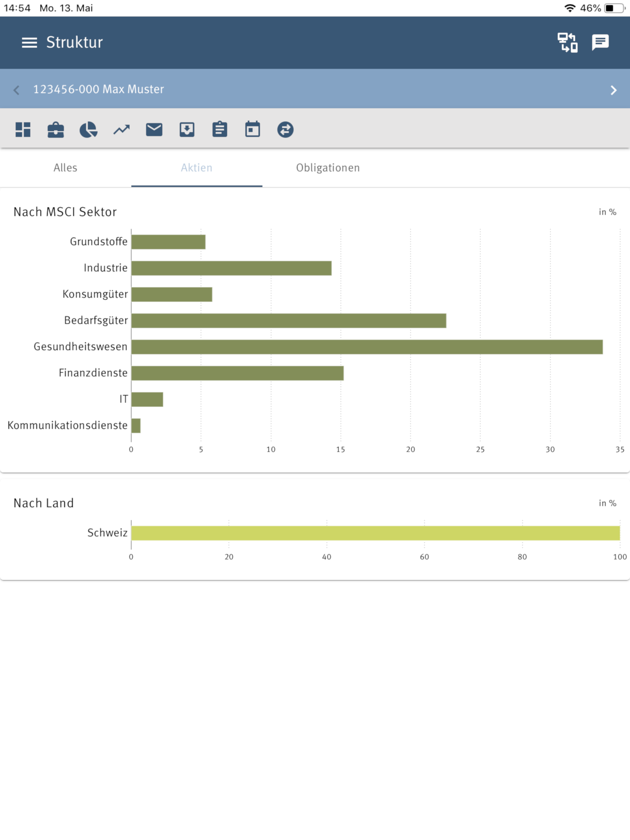Image resolution: width=630 pixels, height=840 pixels.
Task: Open the transactions swap arrows icon
Action: (285, 129)
